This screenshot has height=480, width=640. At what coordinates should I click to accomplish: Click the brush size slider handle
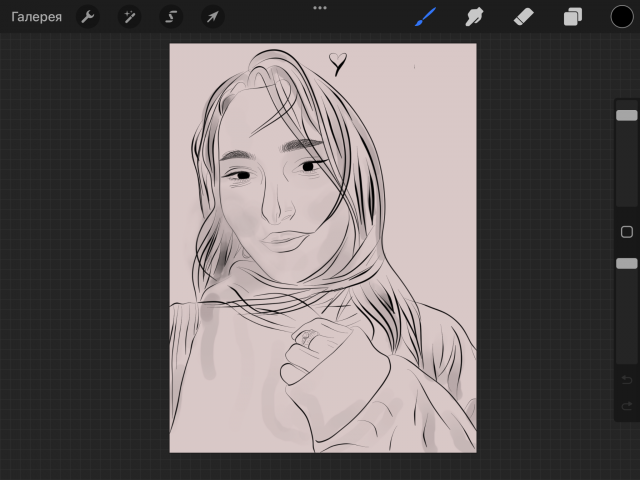[627, 115]
